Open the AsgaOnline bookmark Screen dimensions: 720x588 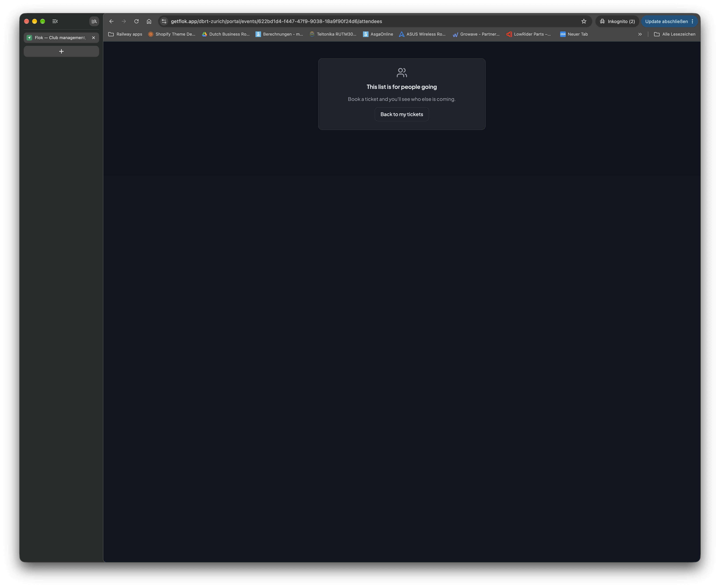(x=378, y=34)
